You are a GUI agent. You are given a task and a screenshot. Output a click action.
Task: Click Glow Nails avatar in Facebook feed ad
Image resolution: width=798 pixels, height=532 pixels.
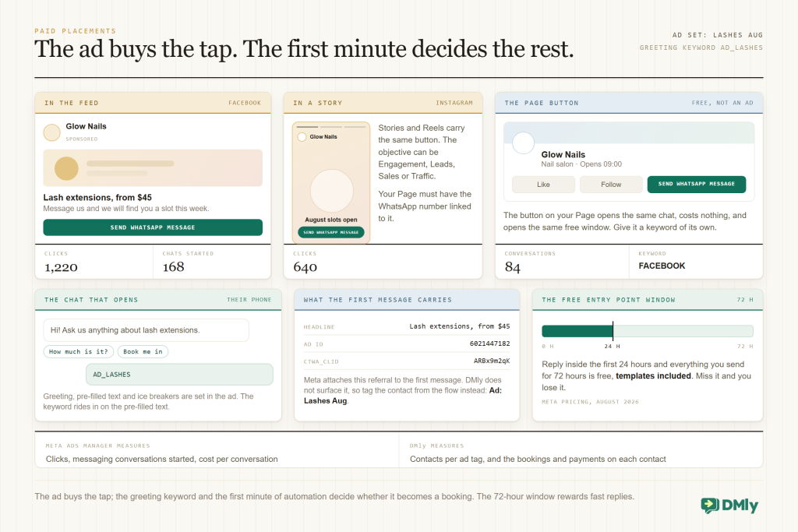point(52,132)
